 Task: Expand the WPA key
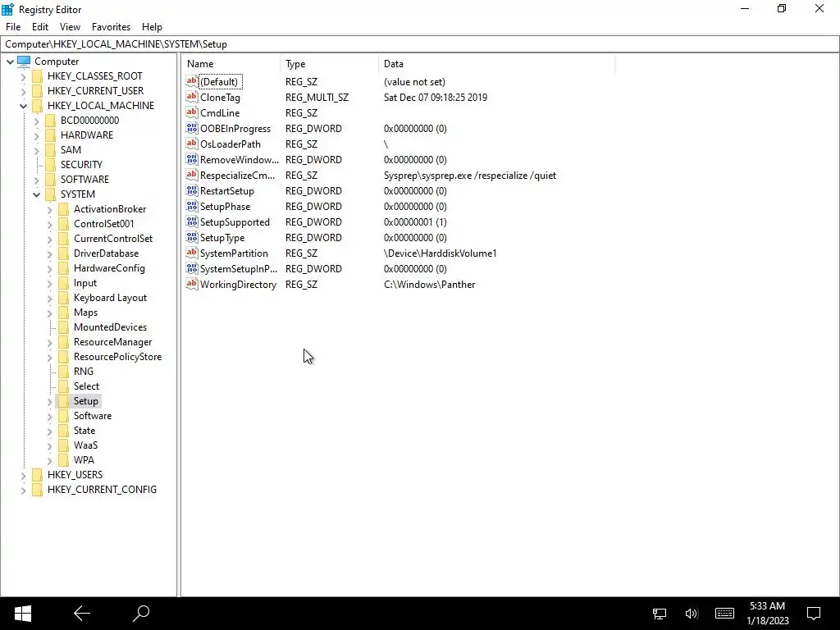(x=50, y=460)
